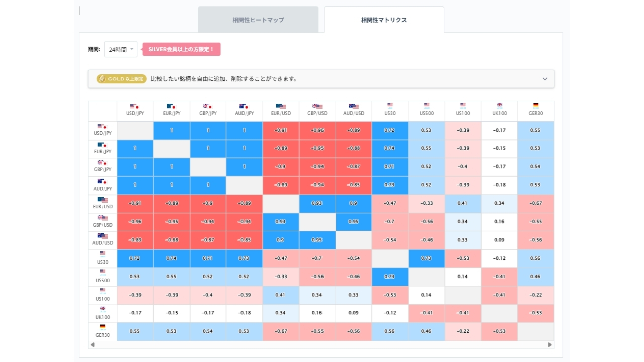Click US500 row cell under GBP/USD showing -0.56
This screenshot has height=362, width=644.
pyautogui.click(x=317, y=277)
